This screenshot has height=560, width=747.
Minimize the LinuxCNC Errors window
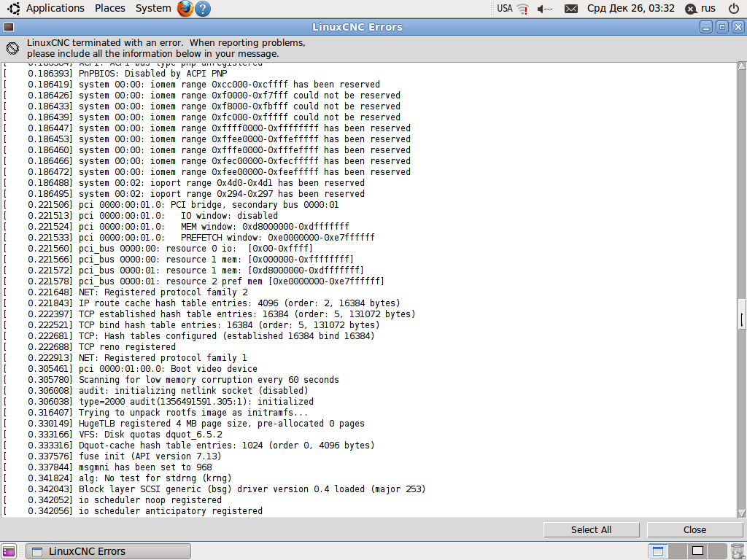[x=706, y=27]
